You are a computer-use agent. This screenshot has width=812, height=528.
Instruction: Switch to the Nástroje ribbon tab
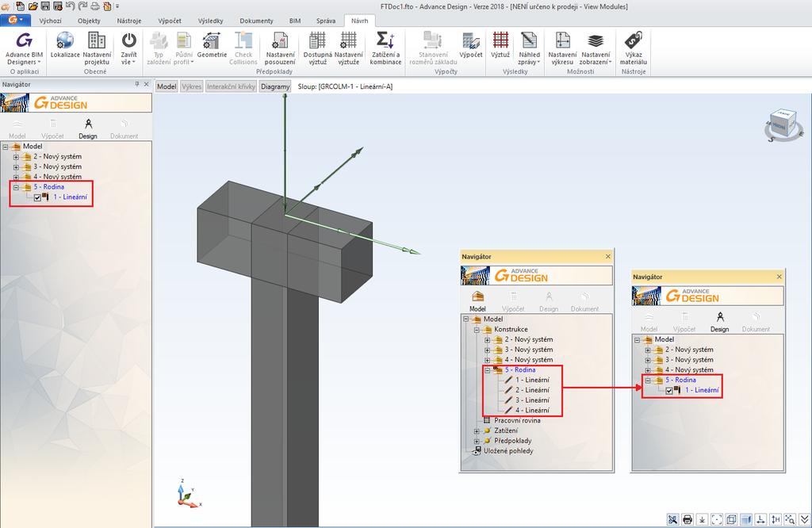(129, 21)
